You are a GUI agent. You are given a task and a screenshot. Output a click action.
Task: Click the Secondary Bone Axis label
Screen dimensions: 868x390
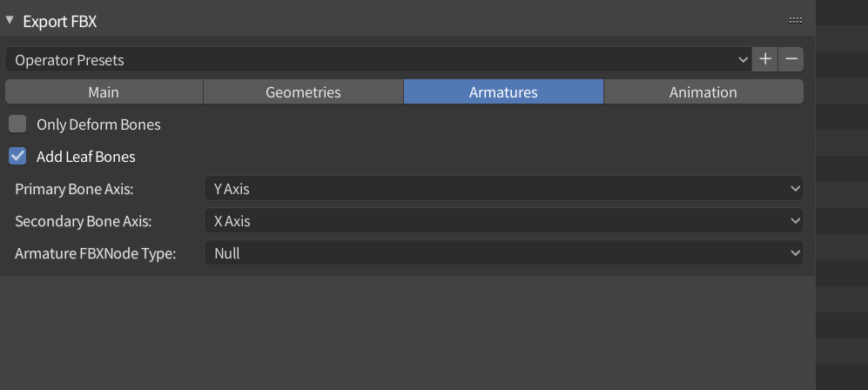click(84, 221)
